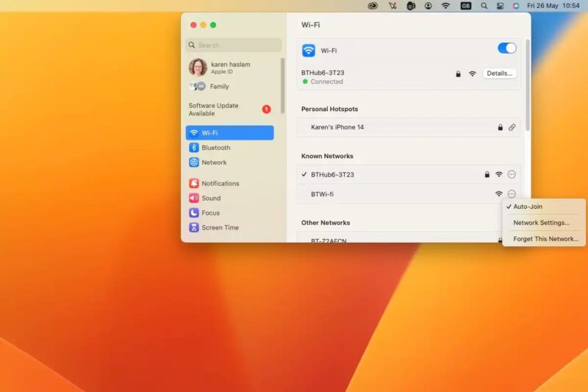Click the Details… button for BTHub6-3T23
Viewport: 588px width, 392px height.
click(x=499, y=74)
